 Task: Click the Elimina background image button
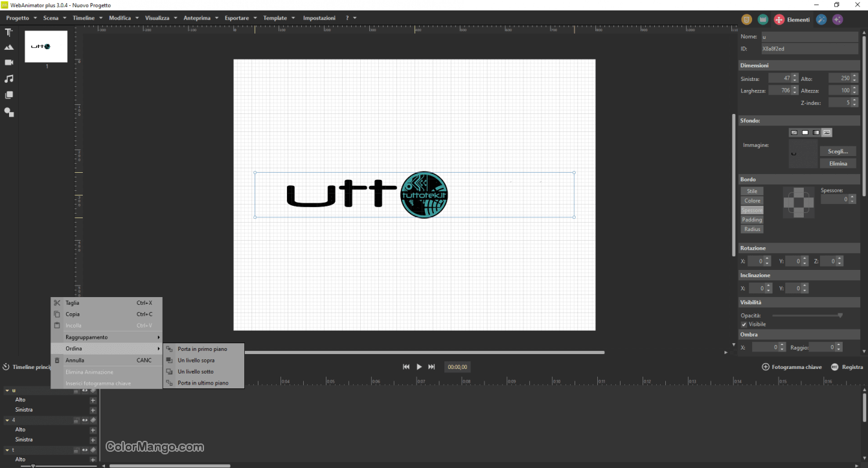(x=838, y=164)
